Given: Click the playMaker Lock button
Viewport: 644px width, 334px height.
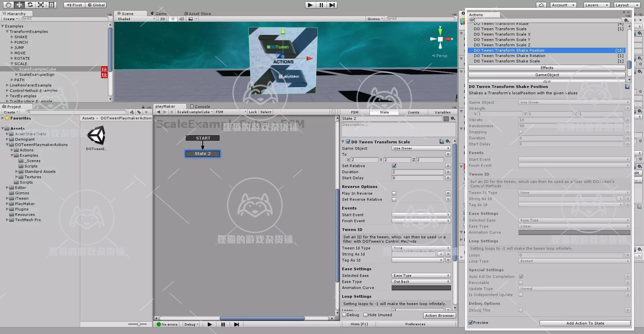Looking at the screenshot, I should pos(253,112).
